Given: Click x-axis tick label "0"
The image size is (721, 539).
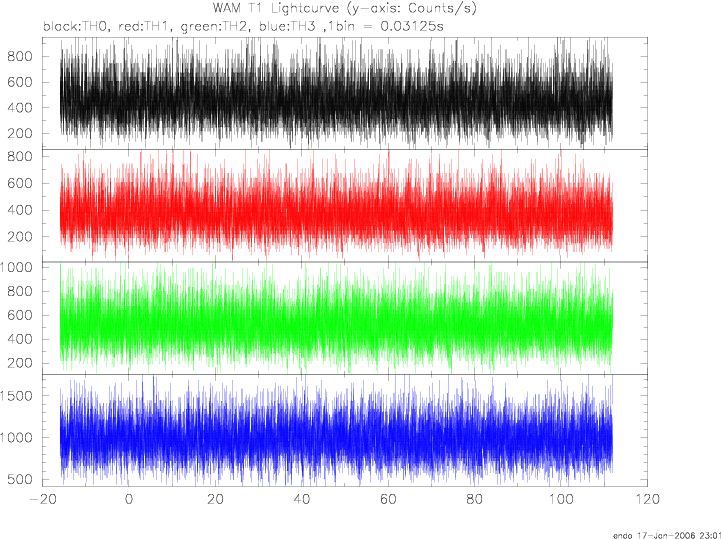Looking at the screenshot, I should click(129, 499).
